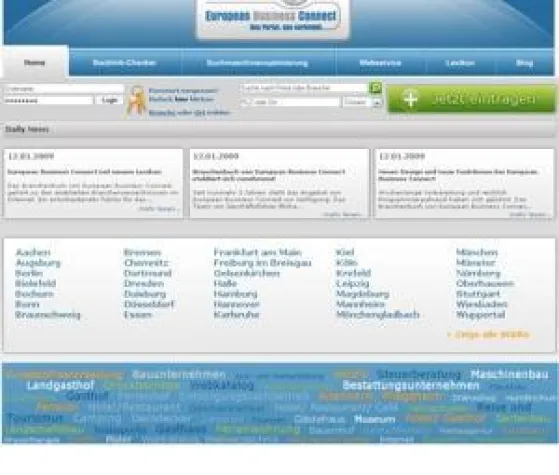Open the Backlink-Checker tab

tap(124, 63)
